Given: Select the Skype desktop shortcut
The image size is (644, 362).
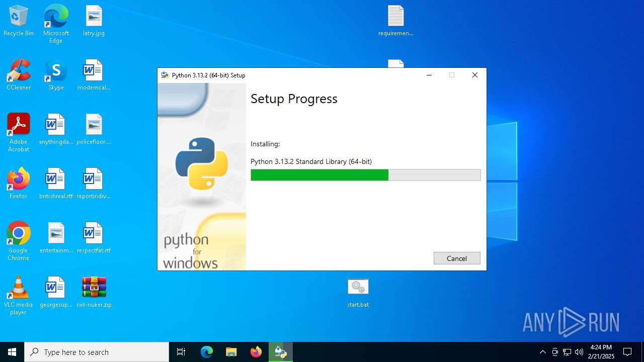Looking at the screenshot, I should 56,75.
